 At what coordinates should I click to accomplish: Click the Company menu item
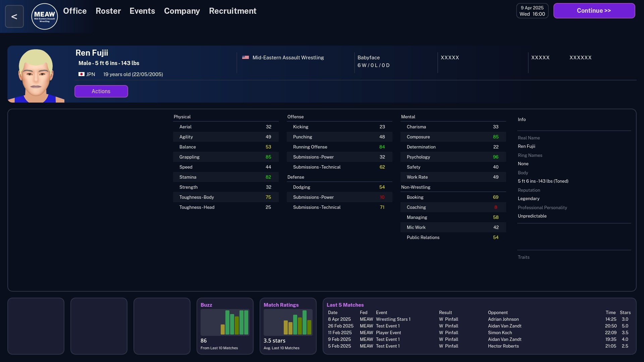pyautogui.click(x=181, y=11)
